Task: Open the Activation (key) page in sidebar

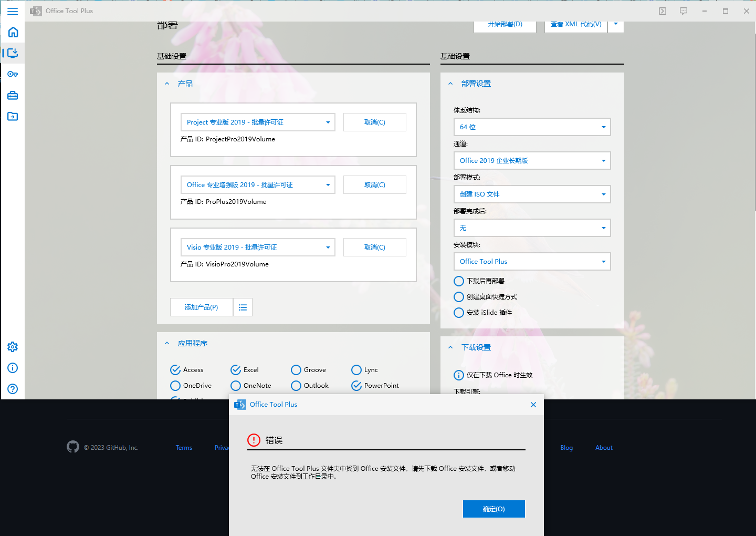Action: 13,74
